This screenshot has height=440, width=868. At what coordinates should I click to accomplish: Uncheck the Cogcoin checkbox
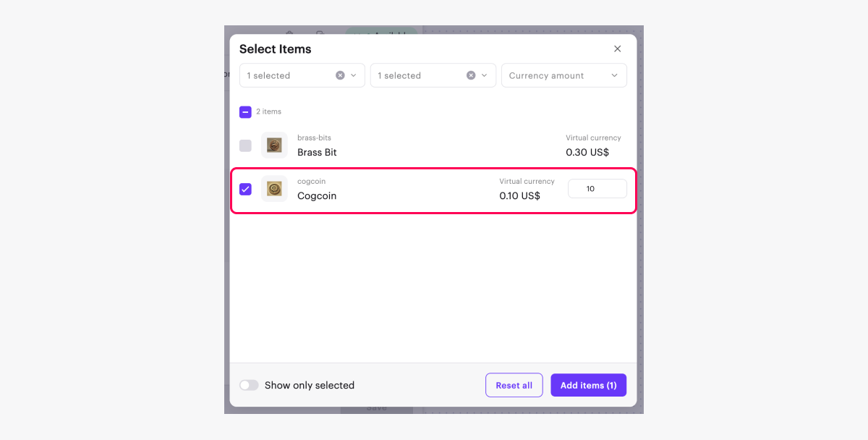tap(246, 190)
